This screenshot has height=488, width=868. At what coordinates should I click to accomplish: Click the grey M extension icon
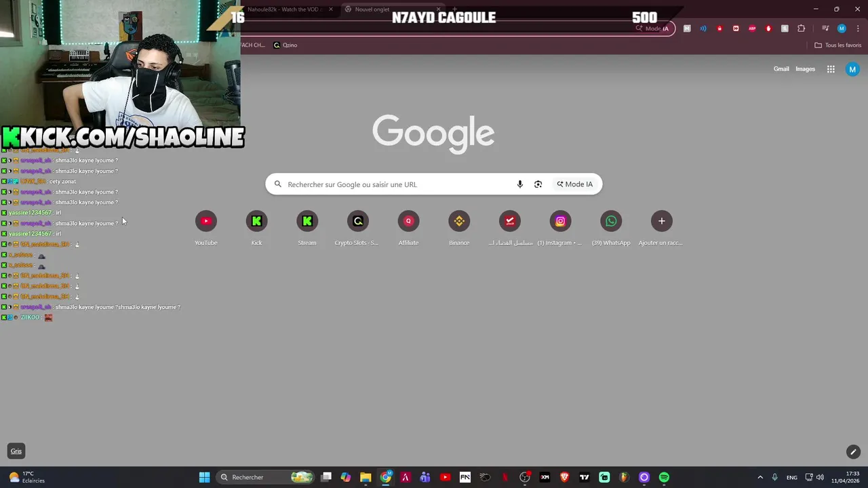tap(687, 28)
